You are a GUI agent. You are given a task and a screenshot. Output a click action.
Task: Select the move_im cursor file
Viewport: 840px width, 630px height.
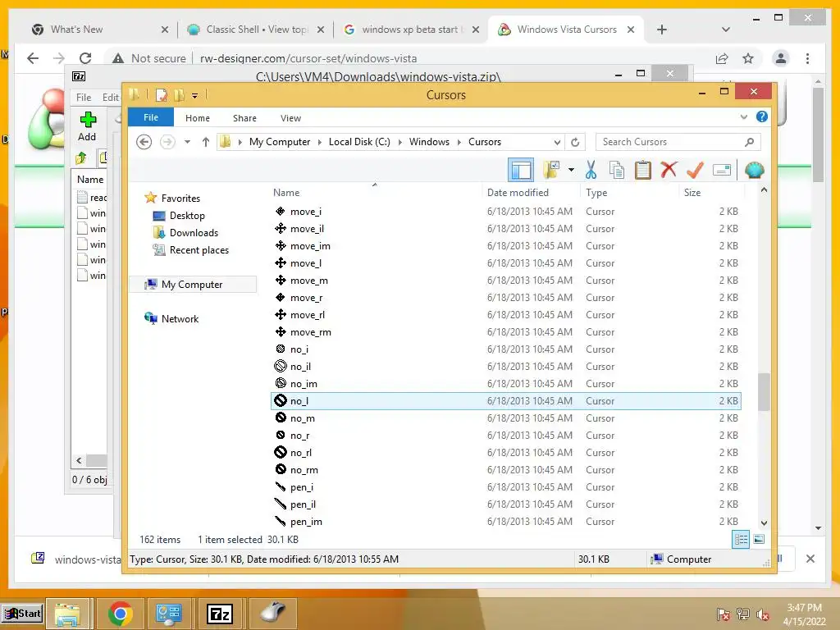[x=505, y=246]
